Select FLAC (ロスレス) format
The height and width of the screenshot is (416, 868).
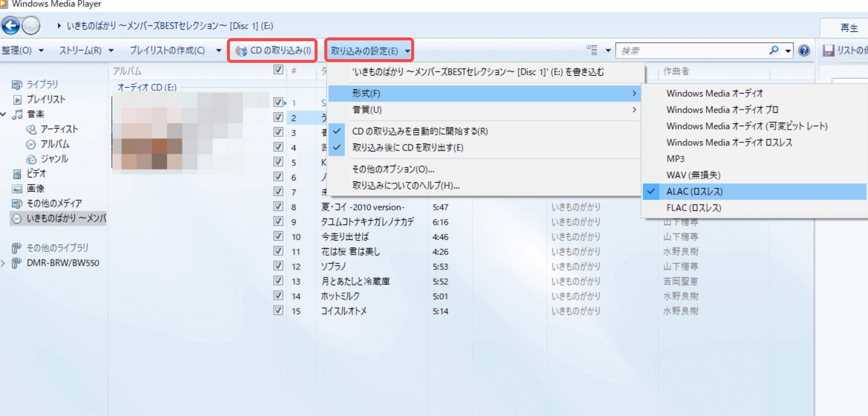[x=755, y=208]
